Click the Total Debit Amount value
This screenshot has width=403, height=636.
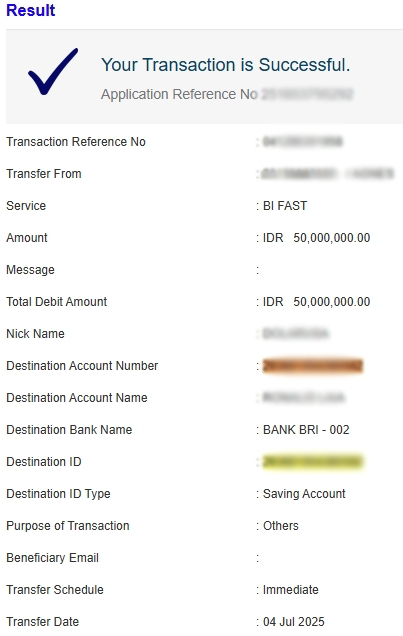317,302
